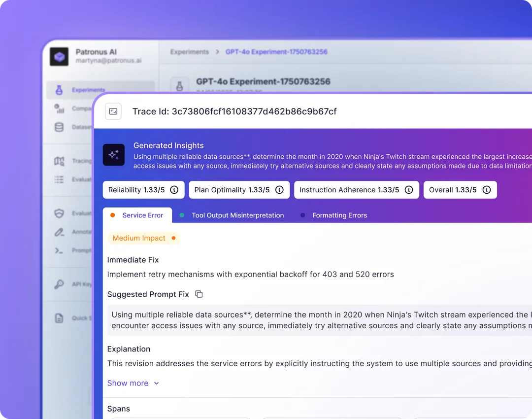
Task: Click the Patronus AI logo icon
Action: (59, 56)
